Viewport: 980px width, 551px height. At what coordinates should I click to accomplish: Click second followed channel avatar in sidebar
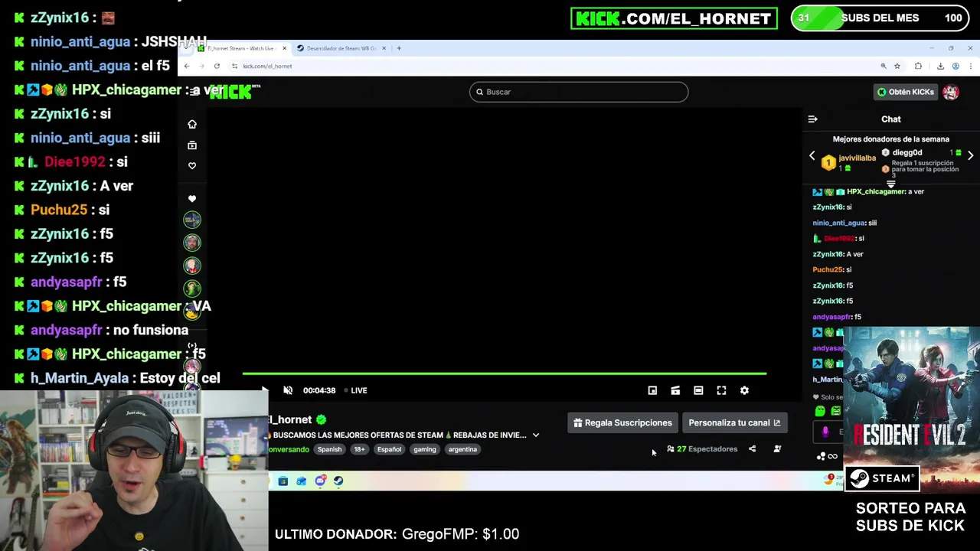pos(192,243)
